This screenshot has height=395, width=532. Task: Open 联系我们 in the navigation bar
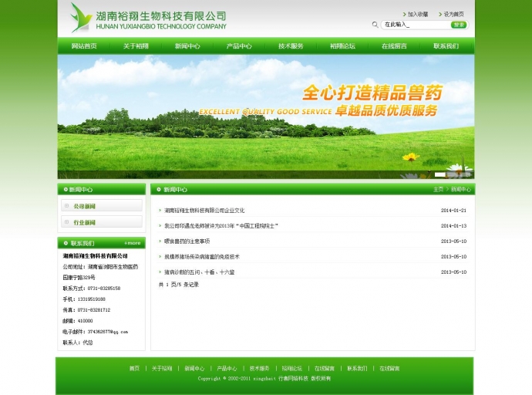tap(446, 46)
